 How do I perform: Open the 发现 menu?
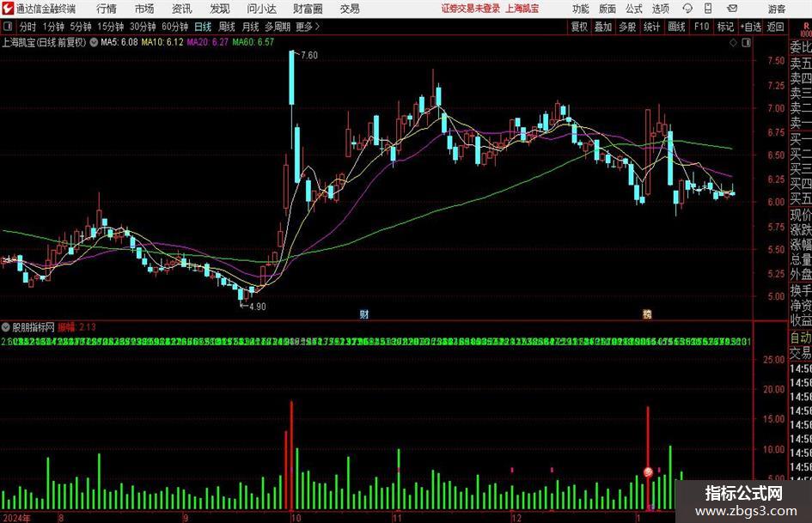point(220,9)
